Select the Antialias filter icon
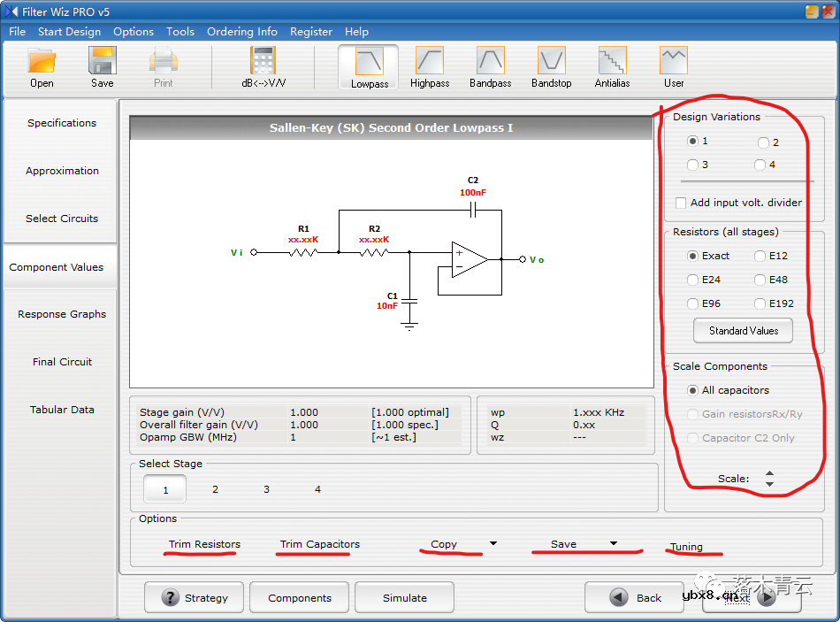Image resolution: width=840 pixels, height=622 pixels. pyautogui.click(x=612, y=61)
